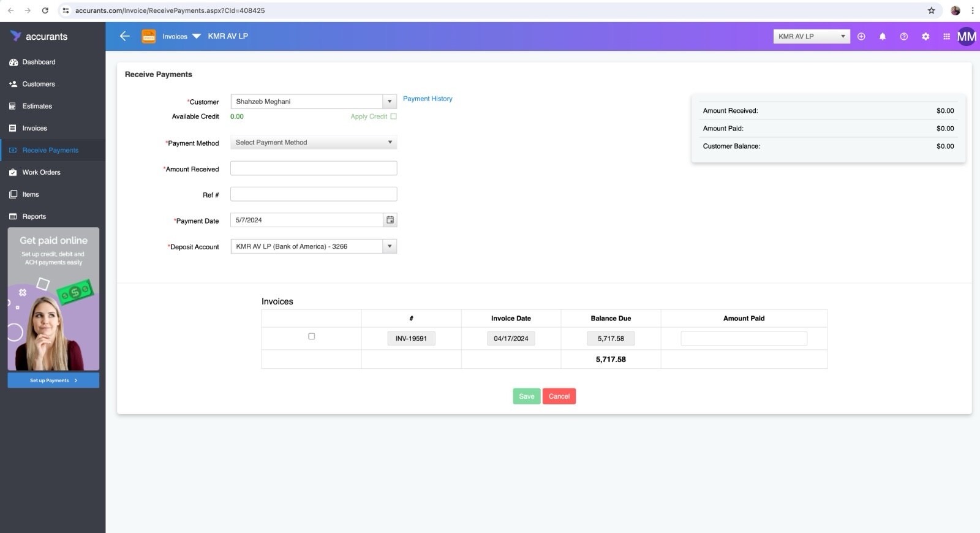Select Receive Payments in the sidebar

coord(50,150)
